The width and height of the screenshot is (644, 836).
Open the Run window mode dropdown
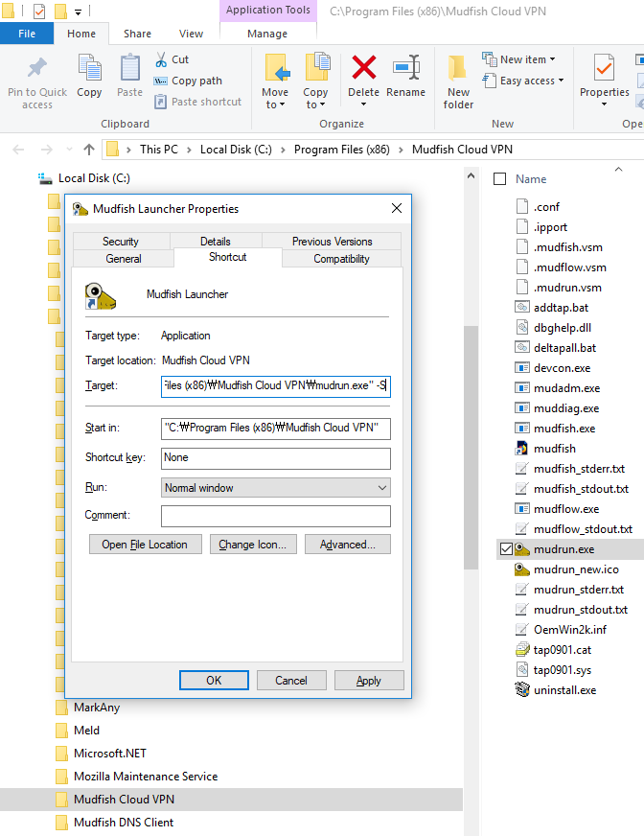[x=275, y=488]
